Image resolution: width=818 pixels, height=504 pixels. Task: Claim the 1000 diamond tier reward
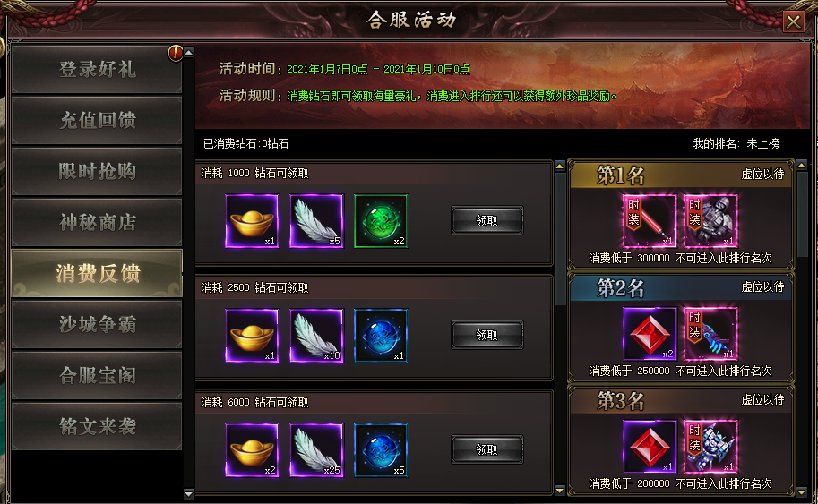point(487,220)
